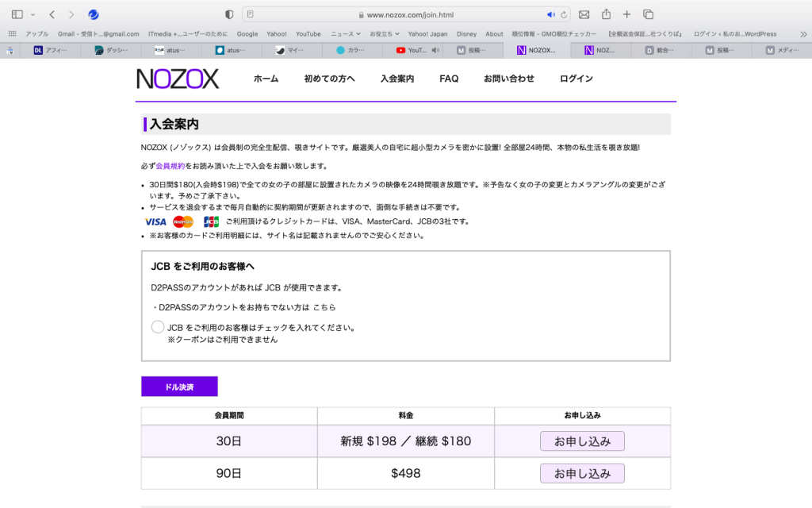
Task: Click the $498 price cell
Action: pos(406,473)
